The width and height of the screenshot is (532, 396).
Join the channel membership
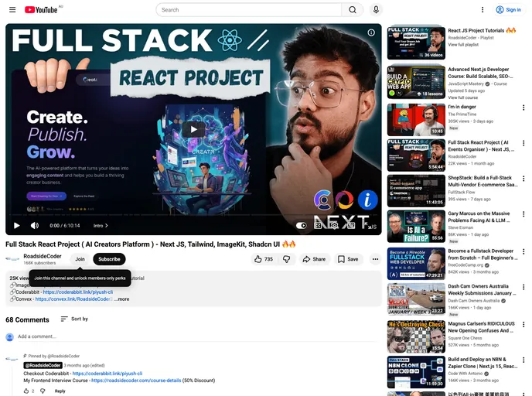point(80,259)
